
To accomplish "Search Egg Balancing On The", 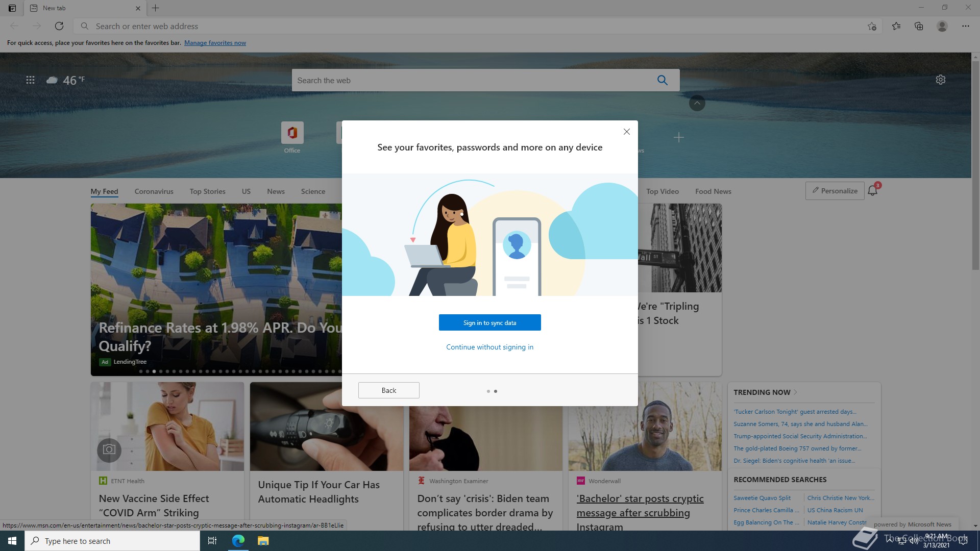I will (x=766, y=522).
